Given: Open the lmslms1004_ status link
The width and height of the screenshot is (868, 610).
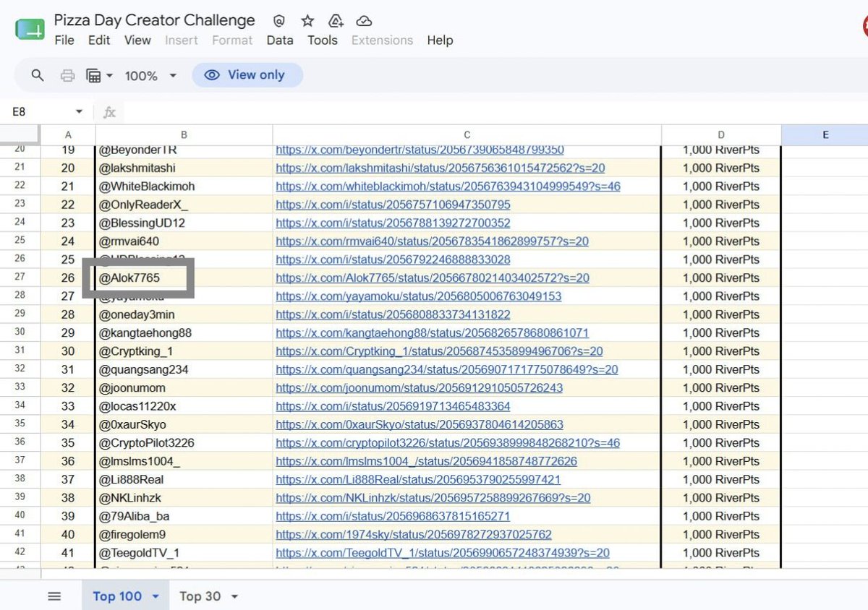Looking at the screenshot, I should 426,461.
